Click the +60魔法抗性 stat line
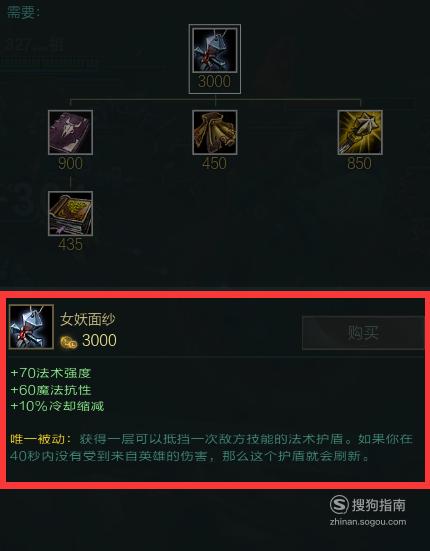 coord(51,390)
